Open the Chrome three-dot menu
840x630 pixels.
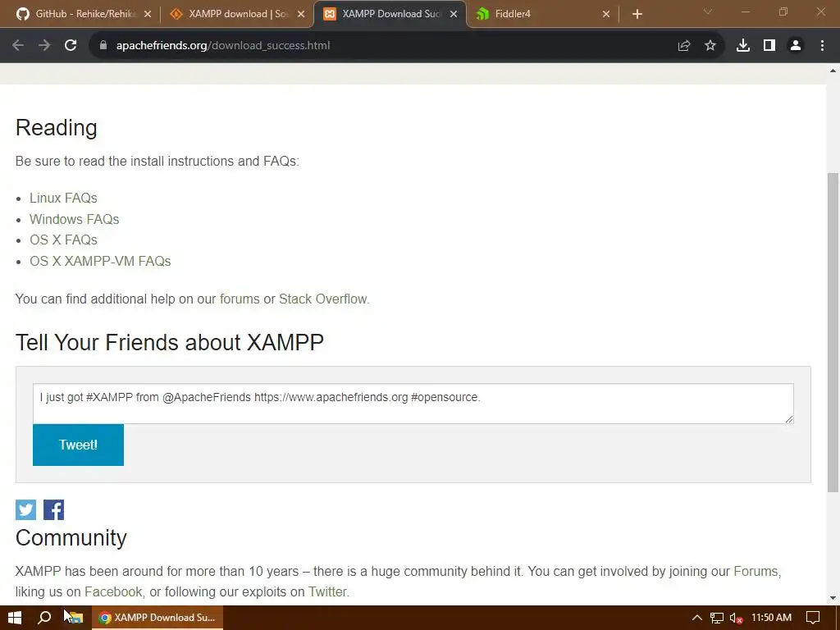pos(822,46)
